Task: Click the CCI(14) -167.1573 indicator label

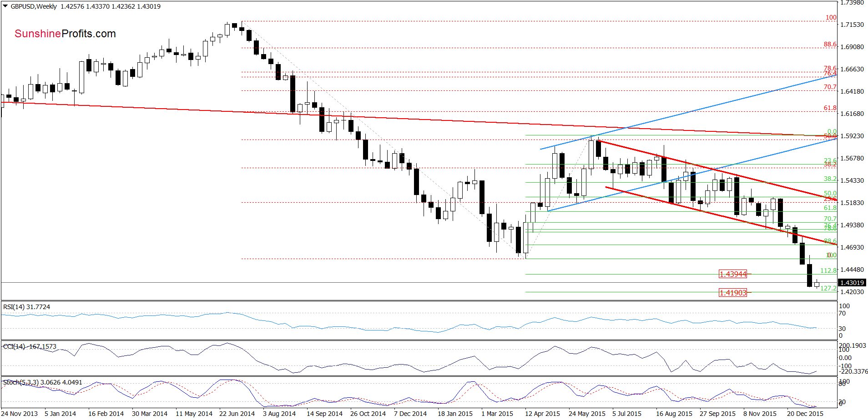Action: tap(30, 346)
